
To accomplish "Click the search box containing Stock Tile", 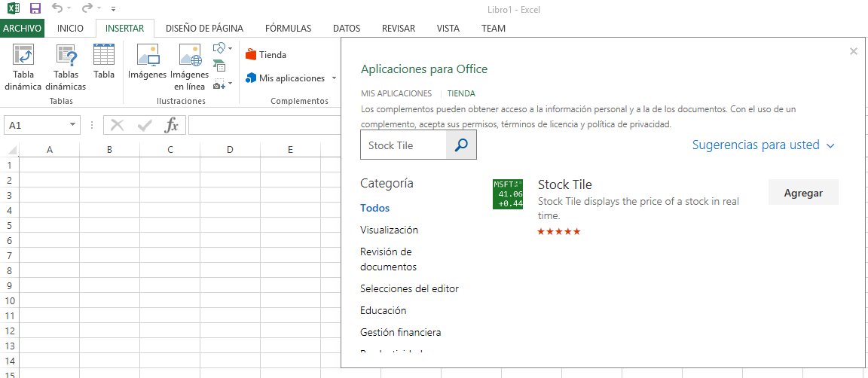I will 403,145.
